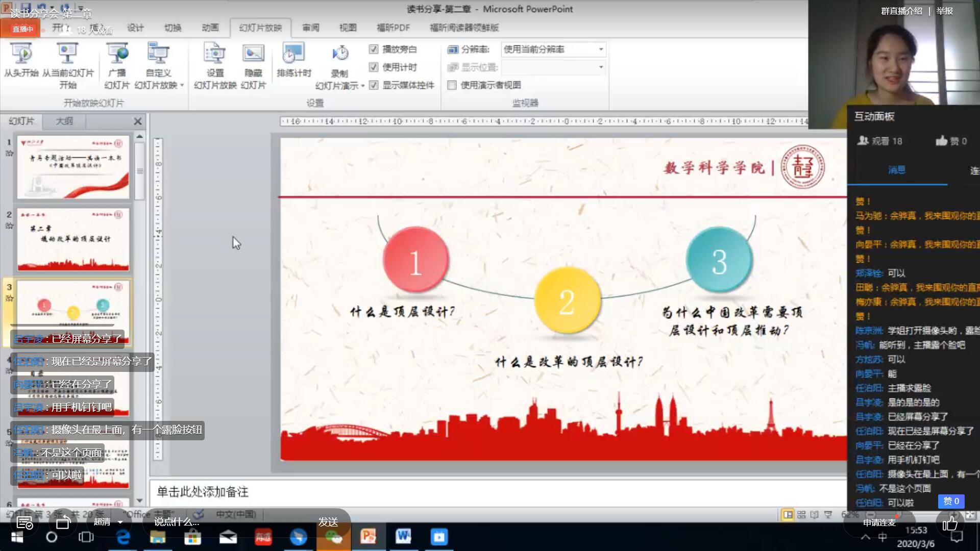Expand the Custom Slide Show dropdown arrow

(x=182, y=85)
